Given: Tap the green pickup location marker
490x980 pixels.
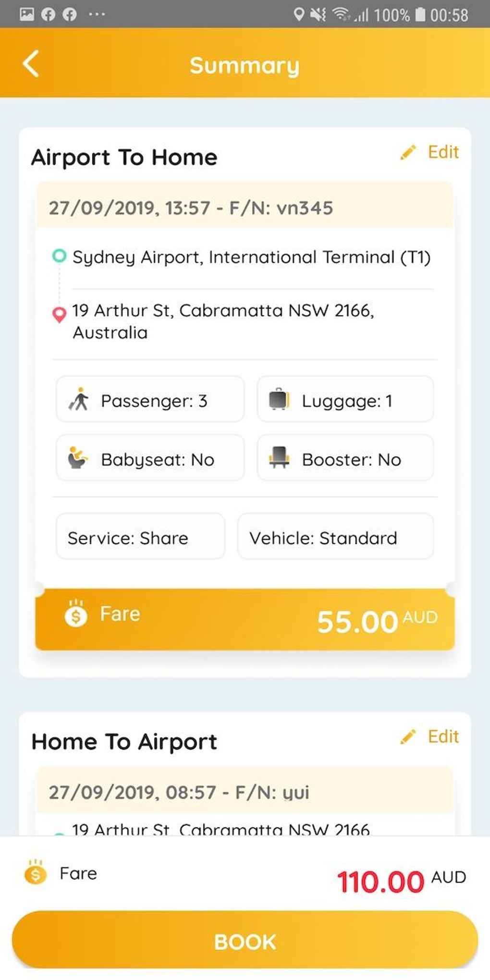Looking at the screenshot, I should coord(59,256).
